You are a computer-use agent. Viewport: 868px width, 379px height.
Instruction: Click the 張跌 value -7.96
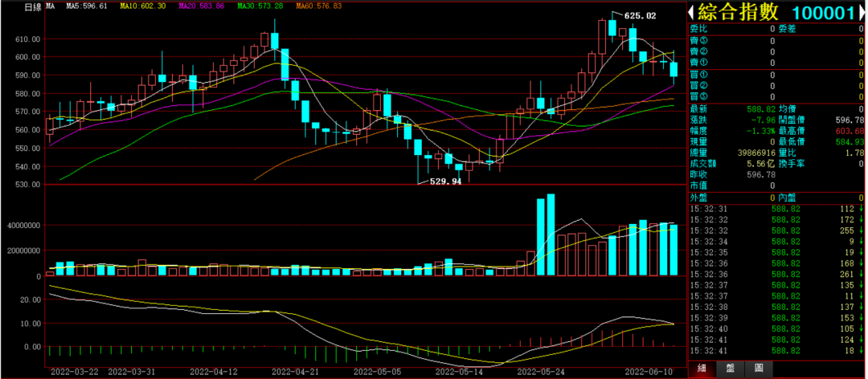tap(762, 120)
